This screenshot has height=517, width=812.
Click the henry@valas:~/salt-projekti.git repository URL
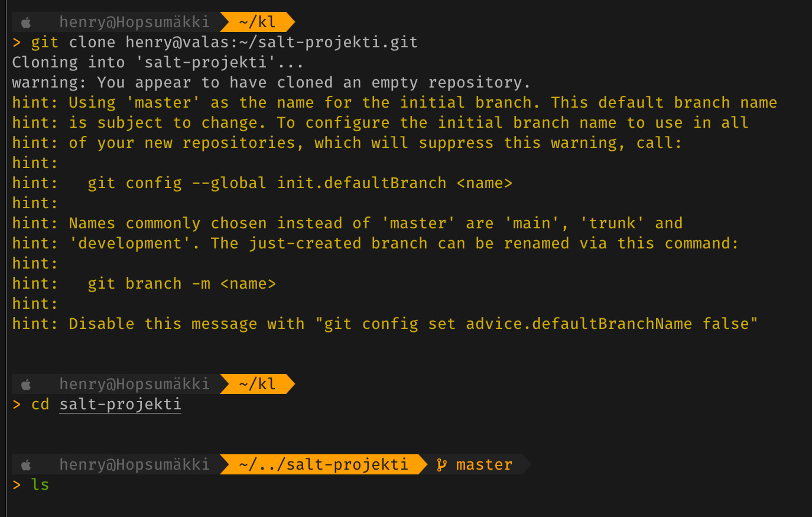(x=271, y=43)
